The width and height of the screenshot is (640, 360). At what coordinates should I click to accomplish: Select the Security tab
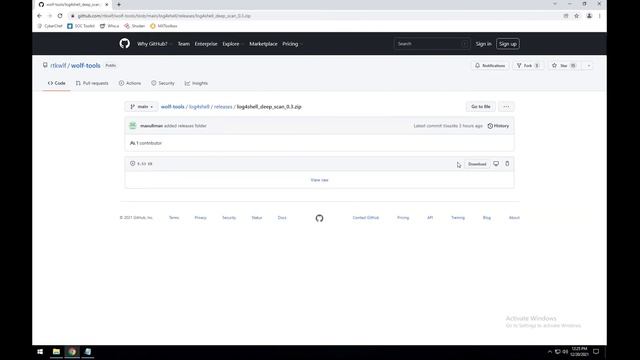tap(163, 83)
